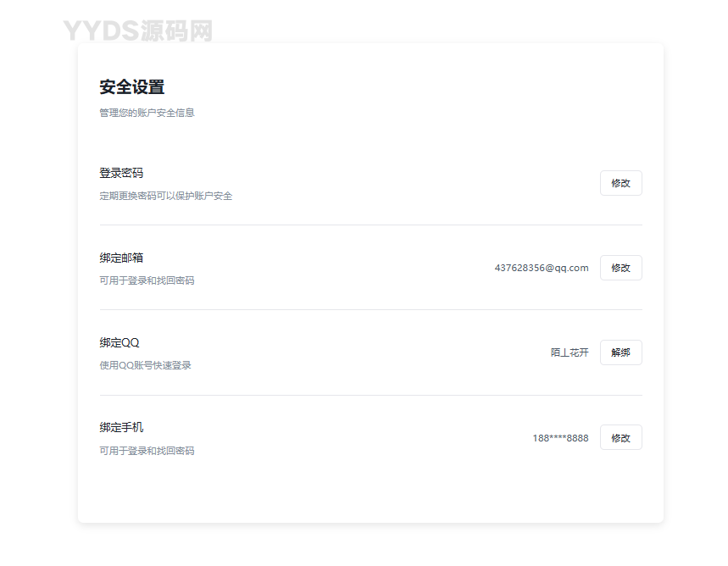Click the hint 使用QQ账号快速登录
Screen dimensions: 728x566
144,364
